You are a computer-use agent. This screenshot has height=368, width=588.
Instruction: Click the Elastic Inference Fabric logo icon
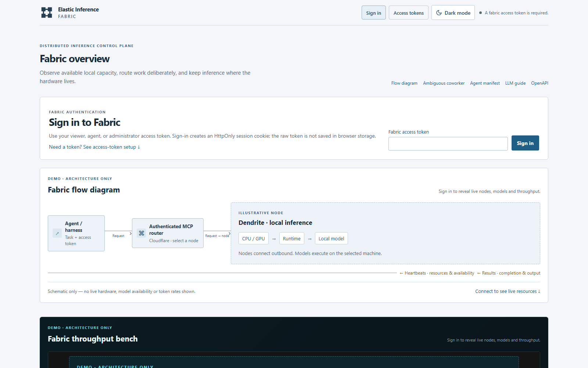click(x=47, y=13)
